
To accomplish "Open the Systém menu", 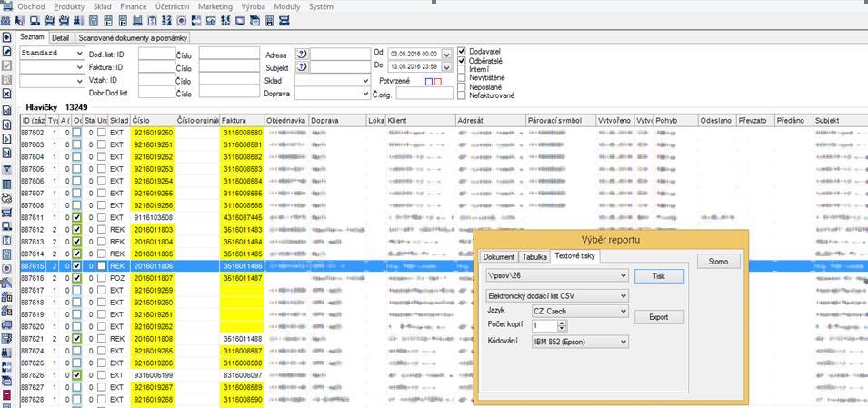I will coord(322,6).
